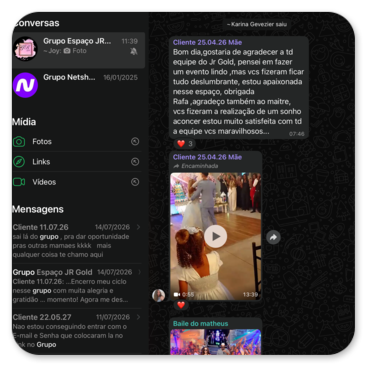
Task: Open Fotos media filter
Action: [x=77, y=142]
